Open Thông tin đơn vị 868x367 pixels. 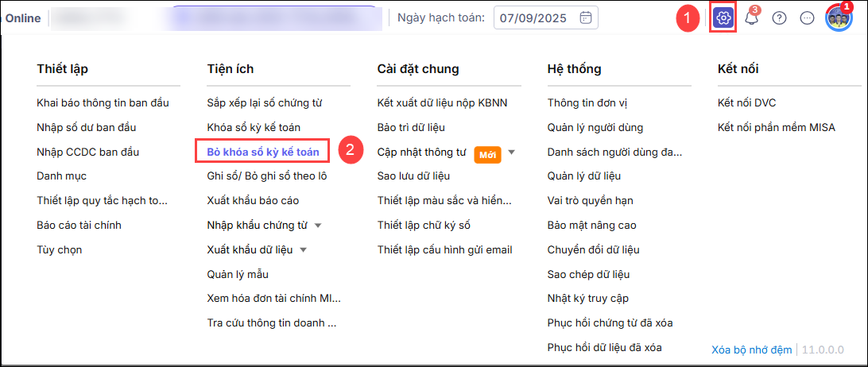click(587, 103)
